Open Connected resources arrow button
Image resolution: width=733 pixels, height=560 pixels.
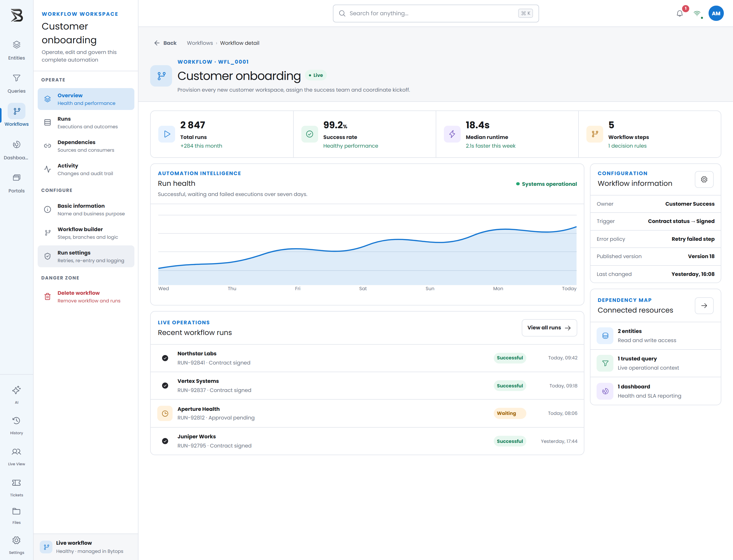pyautogui.click(x=704, y=305)
